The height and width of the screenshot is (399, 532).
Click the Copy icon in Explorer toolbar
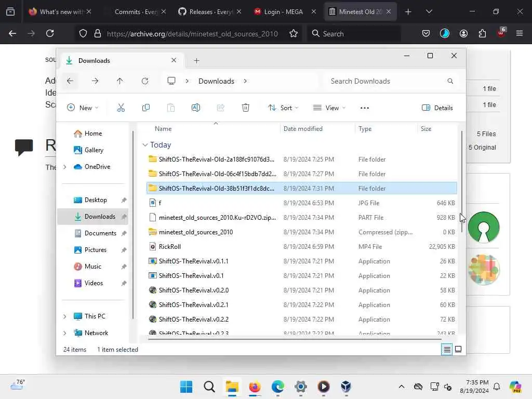coord(146,108)
